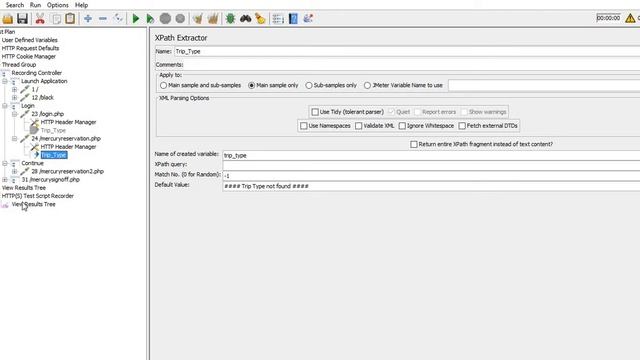Click the Default Value input field

pyautogui.click(x=431, y=186)
